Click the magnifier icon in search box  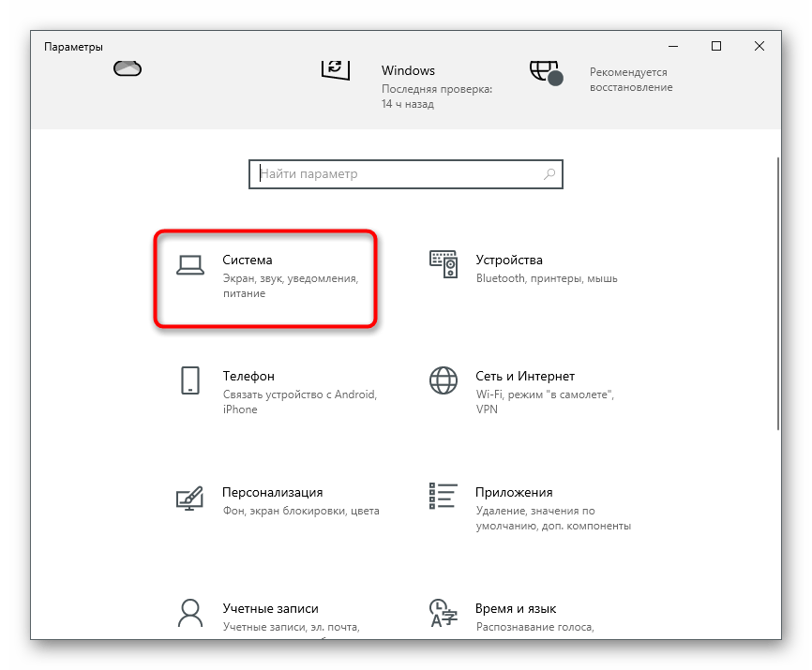click(x=549, y=174)
